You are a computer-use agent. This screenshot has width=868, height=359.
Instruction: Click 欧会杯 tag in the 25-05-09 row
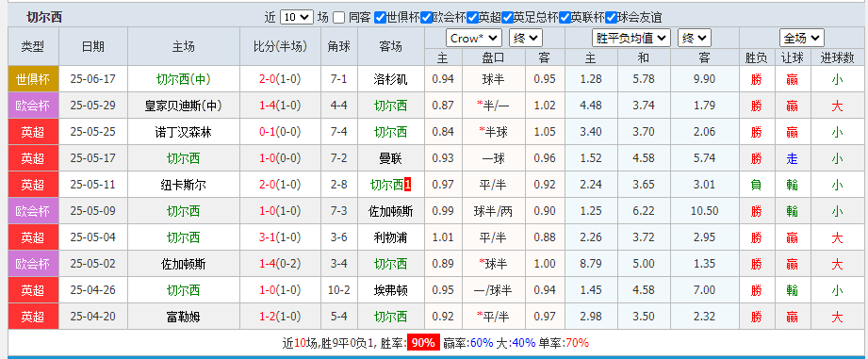[33, 211]
